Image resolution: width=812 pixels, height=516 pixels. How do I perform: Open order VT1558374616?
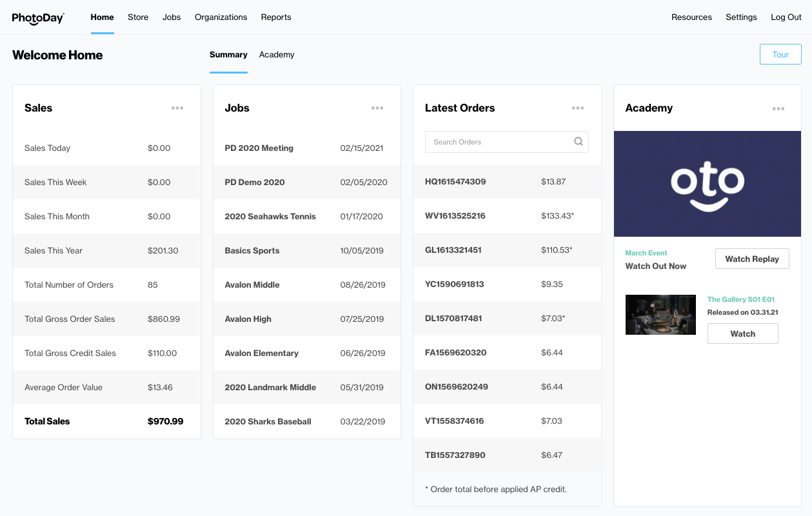coord(455,421)
